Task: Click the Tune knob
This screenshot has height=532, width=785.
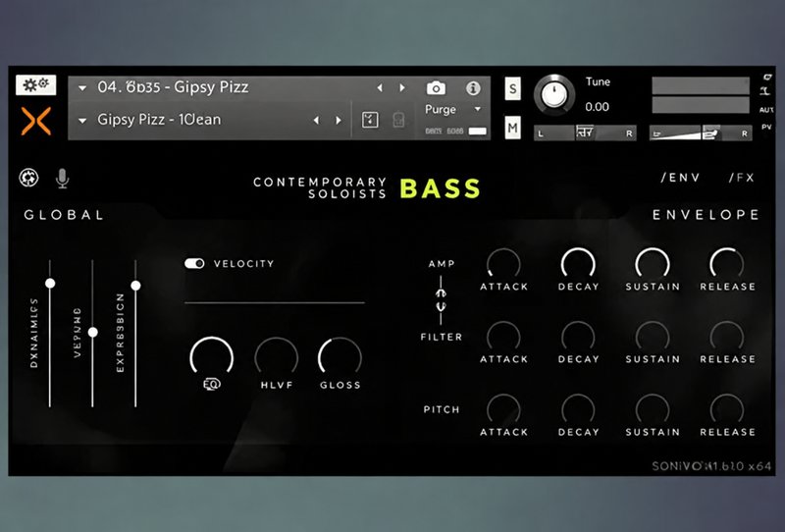Action: 554,94
